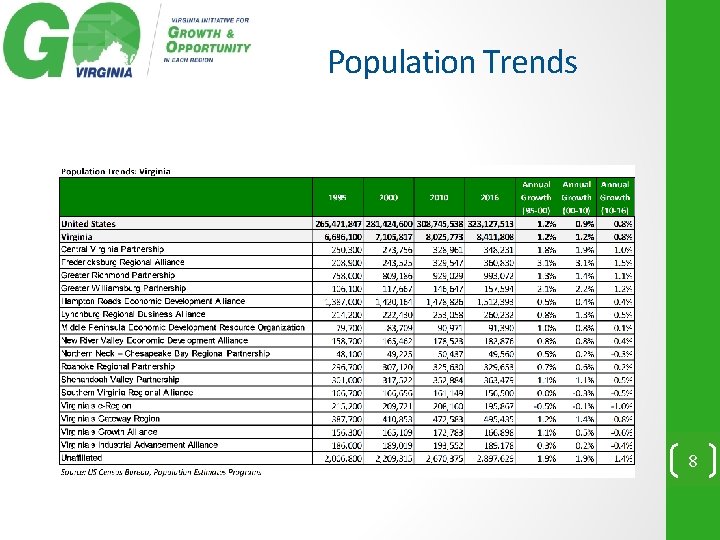Click the 'Unaffiliated' row label
Viewport: 720px width, 540px height.
click(x=81, y=458)
